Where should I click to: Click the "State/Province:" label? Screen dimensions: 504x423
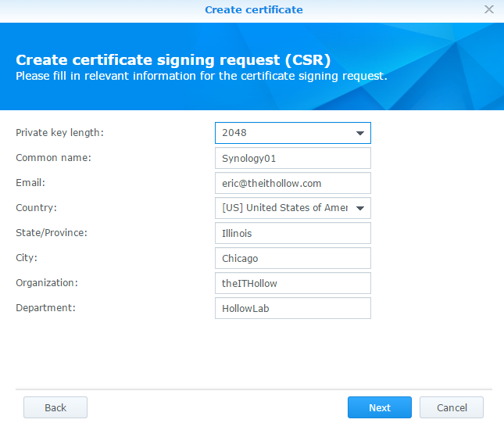click(x=52, y=233)
